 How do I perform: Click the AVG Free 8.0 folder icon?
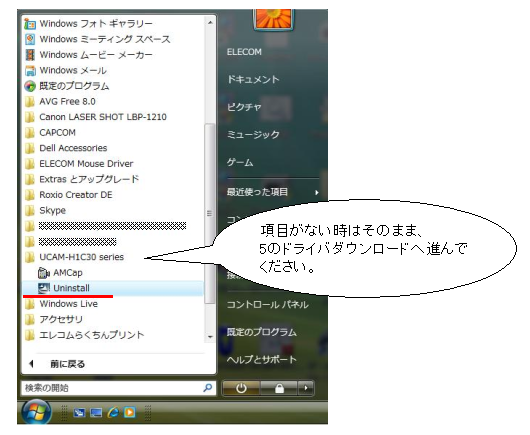pos(30,102)
